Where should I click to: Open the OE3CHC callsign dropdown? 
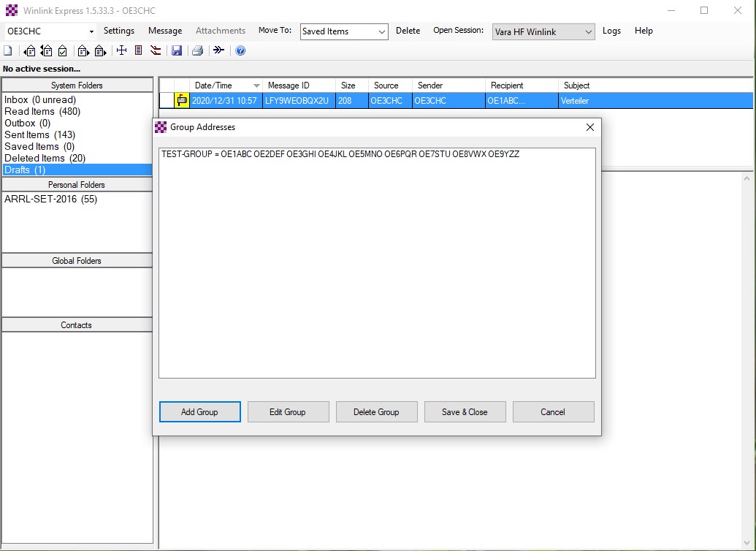pyautogui.click(x=91, y=32)
